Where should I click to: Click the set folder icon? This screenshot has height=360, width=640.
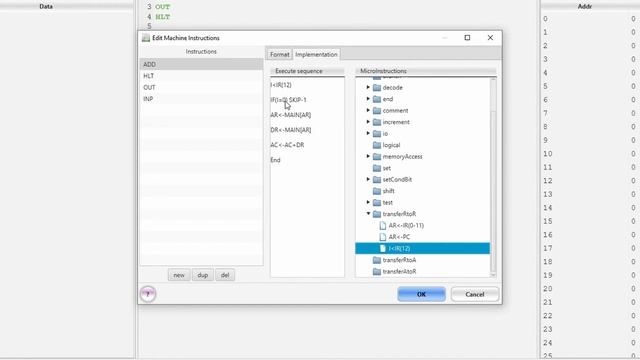(377, 168)
